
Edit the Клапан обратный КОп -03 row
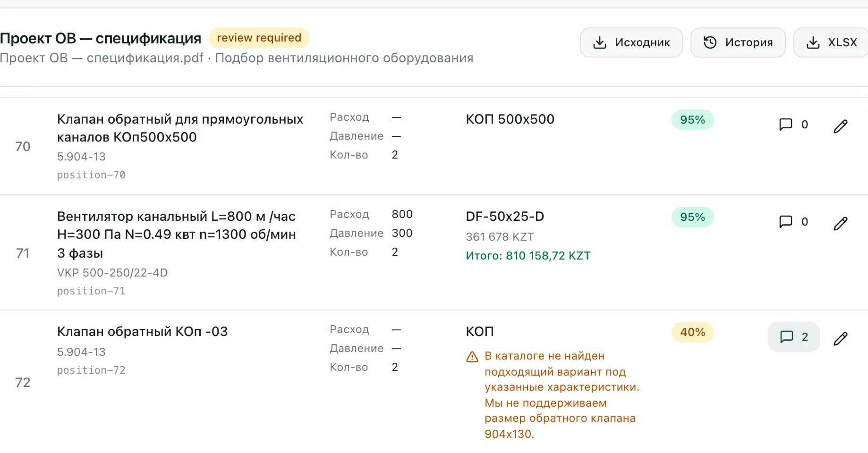tap(840, 338)
